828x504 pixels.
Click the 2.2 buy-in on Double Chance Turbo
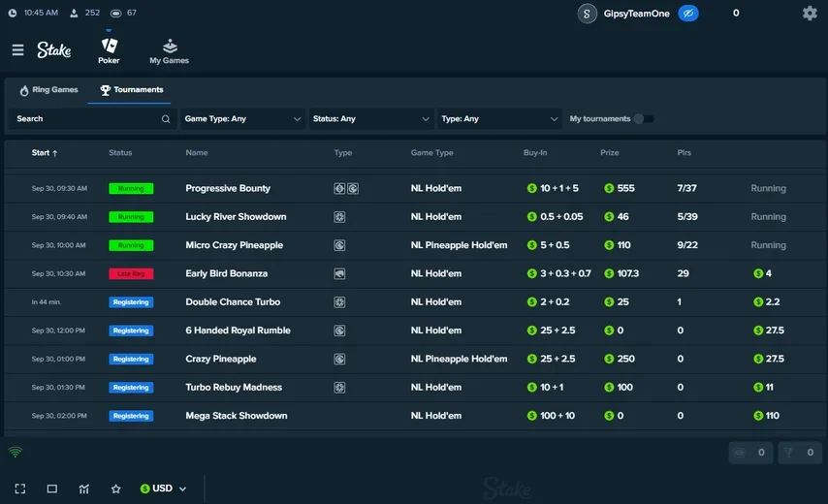point(766,302)
